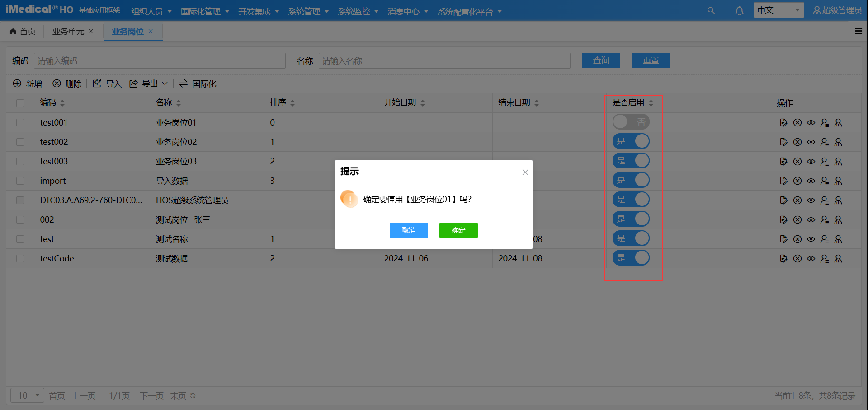Close the 业务岗位 tab
This screenshot has width=868, height=410.
[151, 31]
